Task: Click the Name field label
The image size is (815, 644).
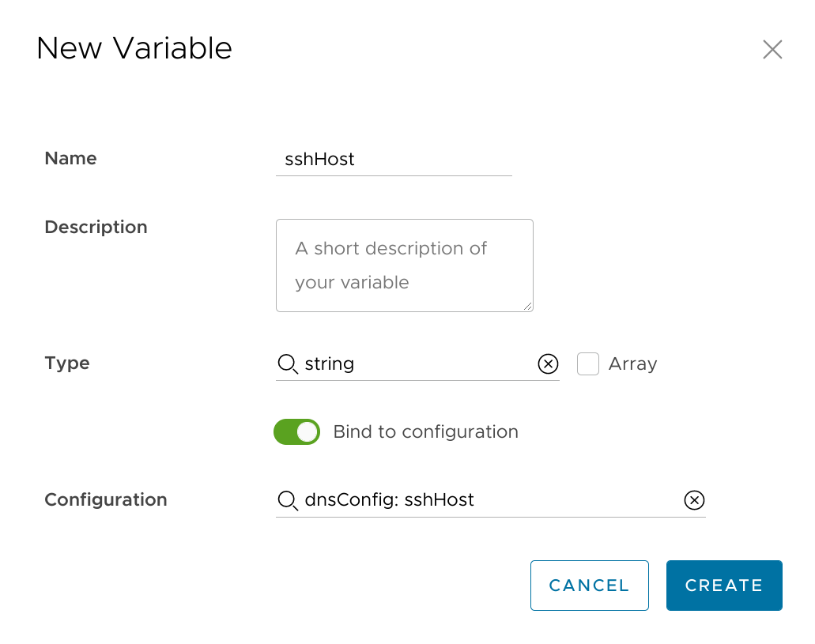Action: pyautogui.click(x=70, y=158)
